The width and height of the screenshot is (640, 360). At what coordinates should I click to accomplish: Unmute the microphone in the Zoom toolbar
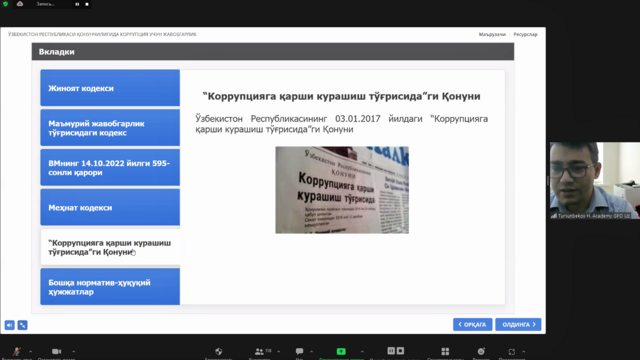pos(17,351)
